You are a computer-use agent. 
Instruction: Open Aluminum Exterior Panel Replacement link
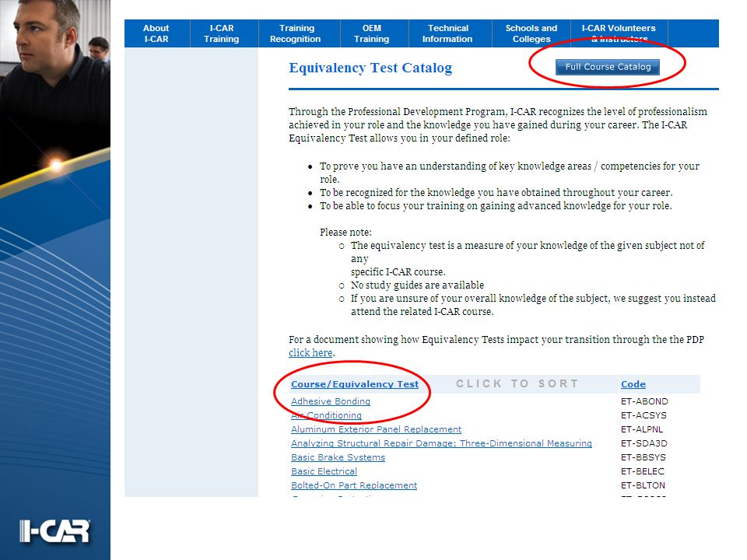[377, 429]
